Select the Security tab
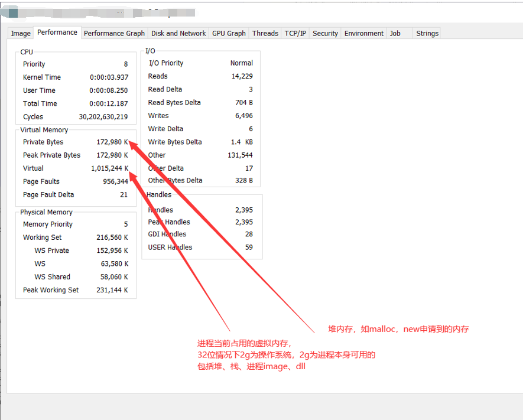This screenshot has width=523, height=420. point(325,34)
